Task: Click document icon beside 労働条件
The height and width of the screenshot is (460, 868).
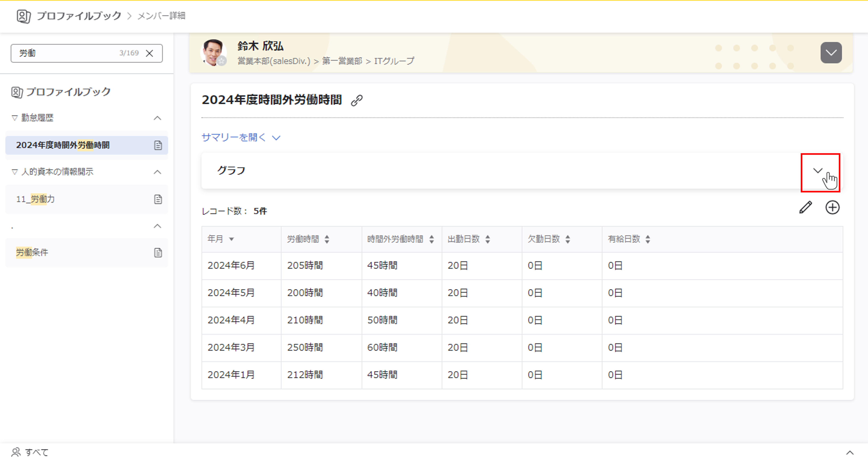Action: [158, 253]
